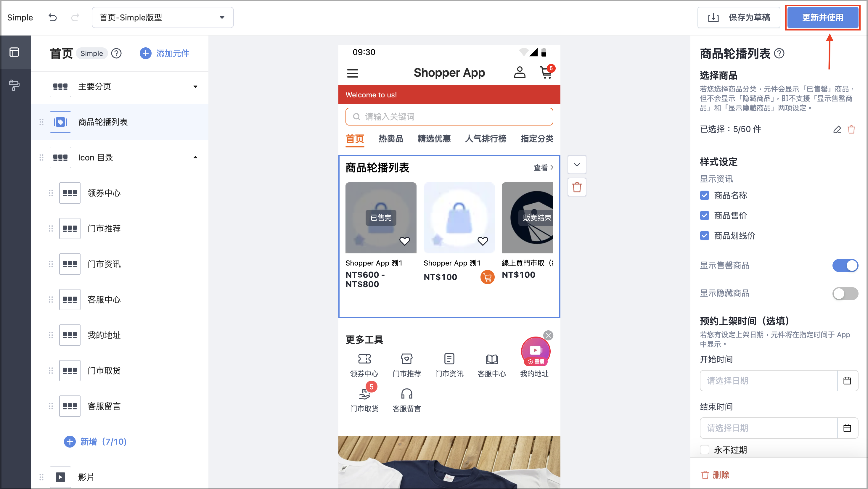Viewport: 868px width, 489px height.
Task: Check the 永不过期 checkbox
Action: coord(705,450)
